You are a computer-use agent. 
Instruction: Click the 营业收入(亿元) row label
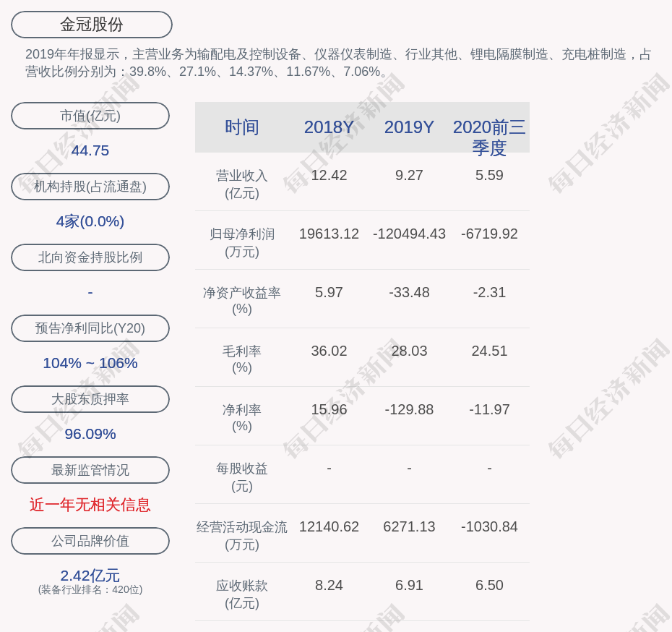[242, 184]
